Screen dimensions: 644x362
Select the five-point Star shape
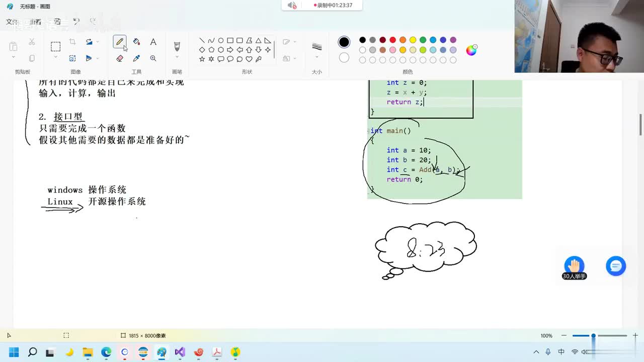[x=202, y=59]
